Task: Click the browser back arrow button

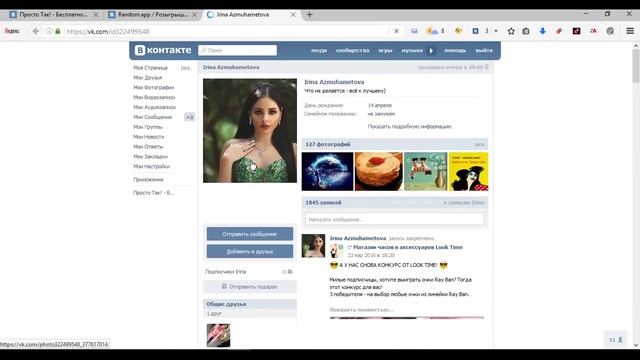Action: coord(36,31)
